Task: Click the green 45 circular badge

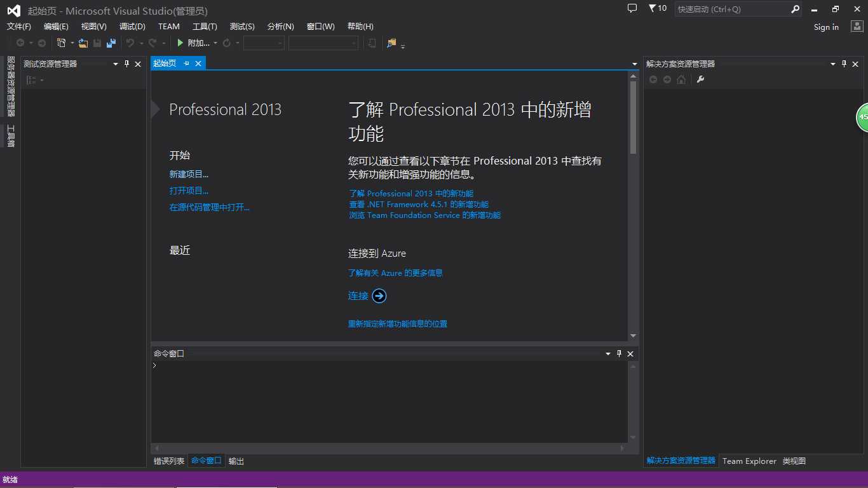Action: (x=862, y=117)
